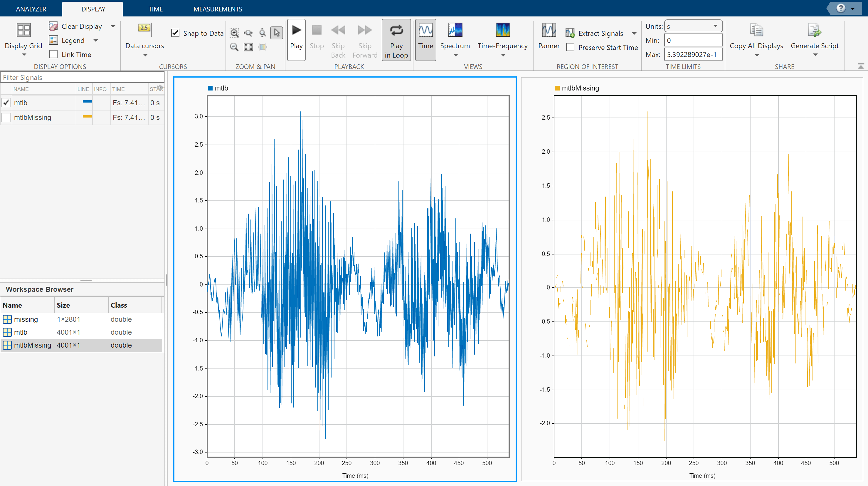Uncheck Snap to Data checkbox
The height and width of the screenshot is (486, 868).
[175, 33]
